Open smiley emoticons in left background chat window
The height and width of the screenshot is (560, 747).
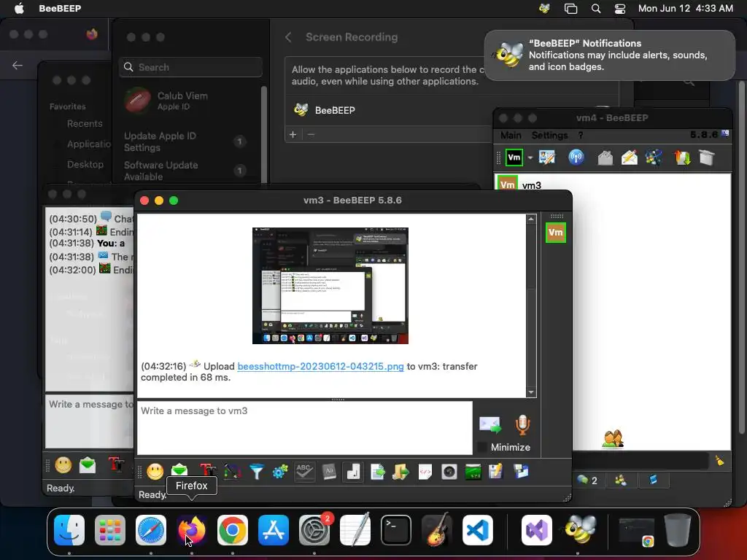(x=63, y=464)
